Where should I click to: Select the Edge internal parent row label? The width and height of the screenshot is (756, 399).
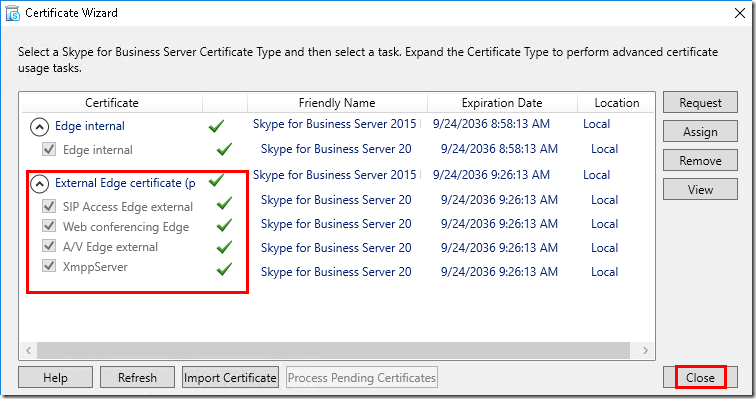click(x=90, y=126)
